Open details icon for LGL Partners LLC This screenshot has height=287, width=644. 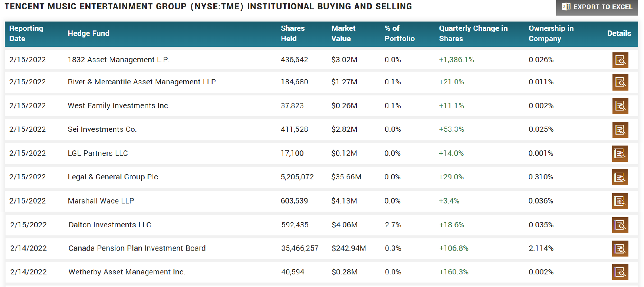pos(620,153)
